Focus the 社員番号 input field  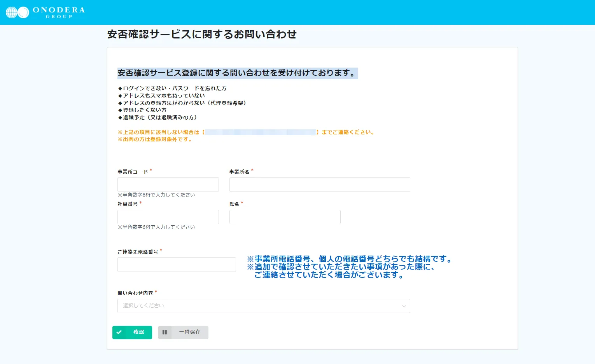click(168, 217)
